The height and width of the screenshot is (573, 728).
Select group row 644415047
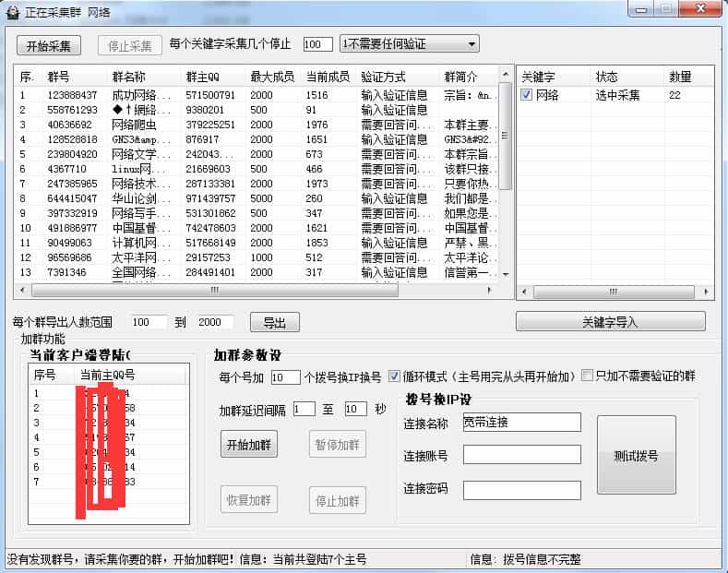(257, 198)
